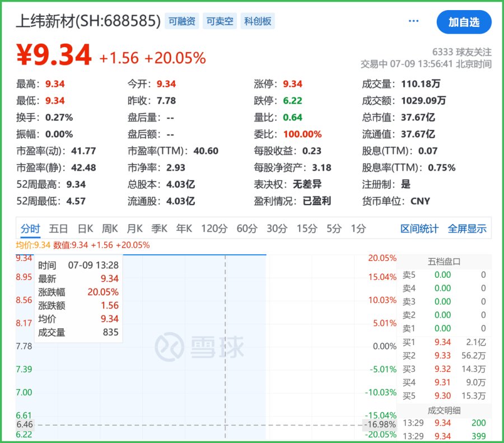Click the 均价:9.34 average price legend

33,245
